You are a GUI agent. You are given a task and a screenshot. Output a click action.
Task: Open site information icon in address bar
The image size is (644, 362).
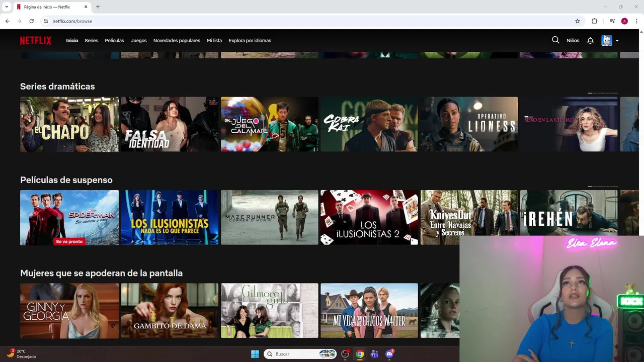tap(46, 21)
